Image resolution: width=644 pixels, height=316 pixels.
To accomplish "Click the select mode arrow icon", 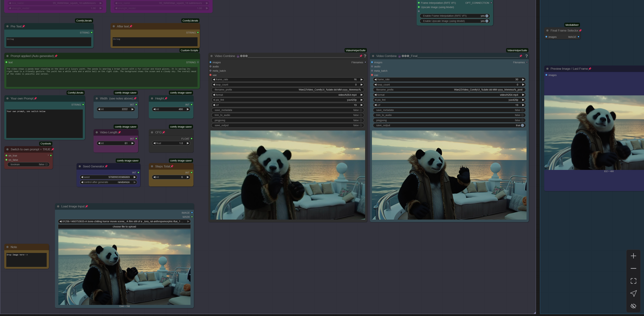I will (x=633, y=294).
